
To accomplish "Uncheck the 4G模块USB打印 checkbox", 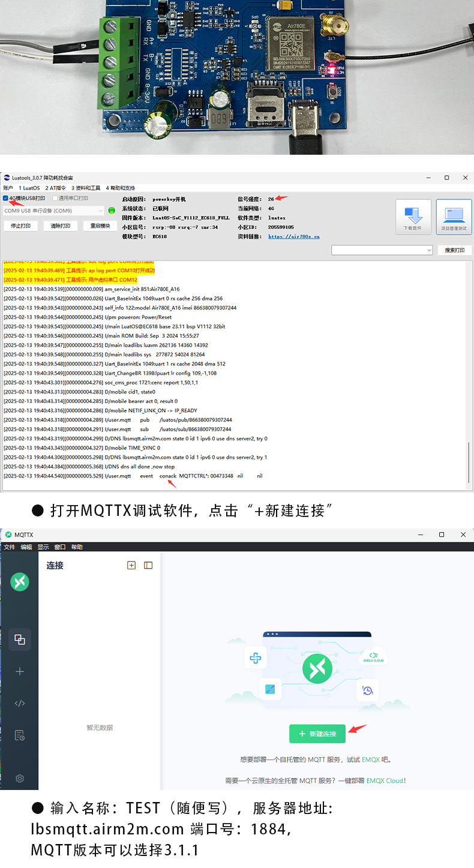I will pos(6,199).
